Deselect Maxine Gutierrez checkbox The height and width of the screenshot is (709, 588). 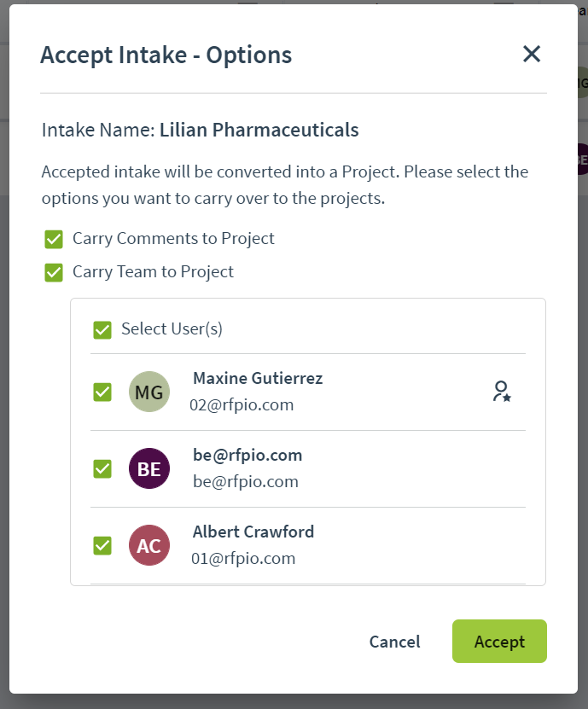pyautogui.click(x=102, y=392)
